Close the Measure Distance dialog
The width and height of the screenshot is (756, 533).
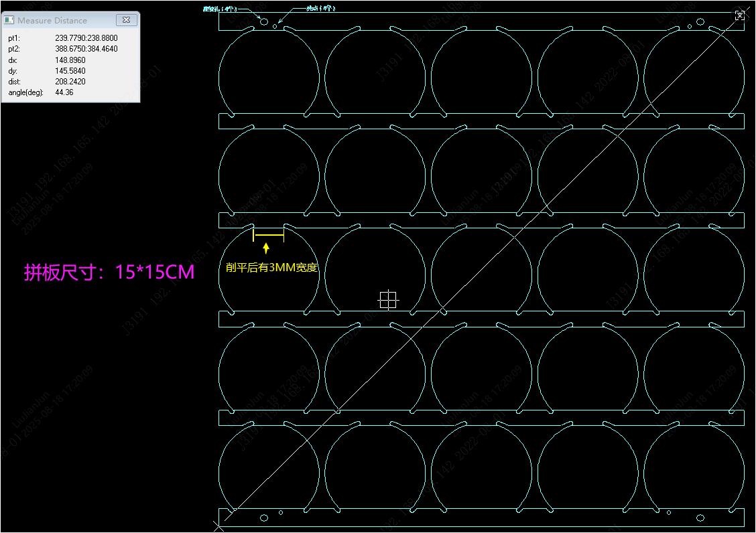(x=126, y=20)
